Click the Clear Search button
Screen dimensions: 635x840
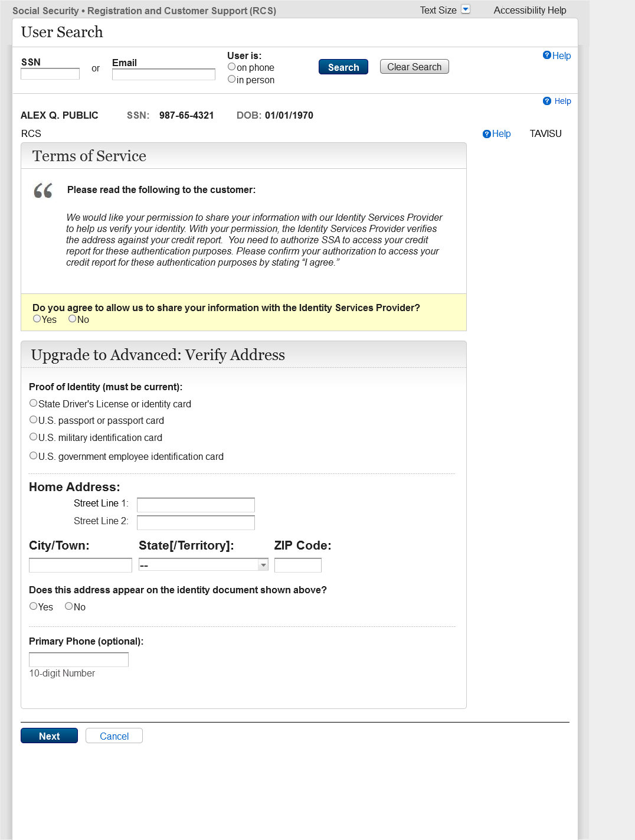(414, 67)
